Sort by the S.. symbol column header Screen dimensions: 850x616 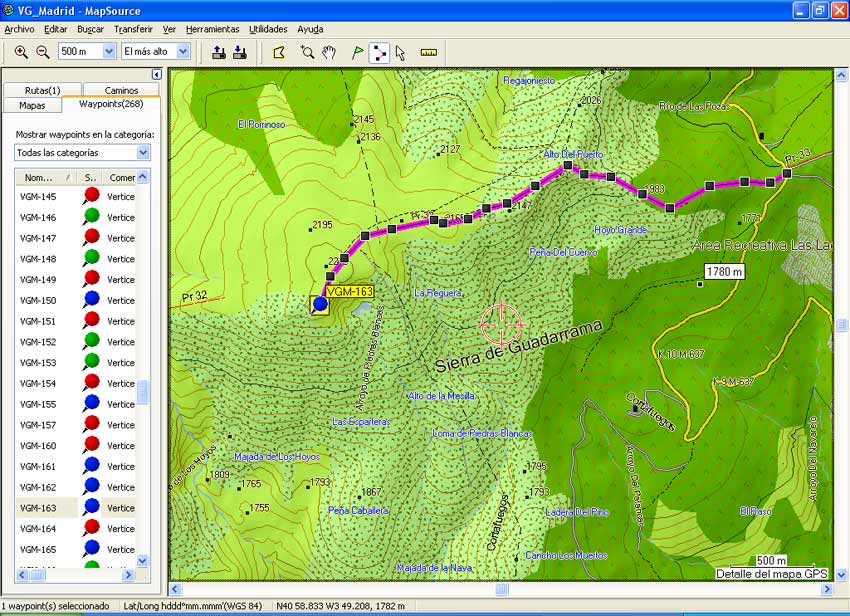pos(90,178)
